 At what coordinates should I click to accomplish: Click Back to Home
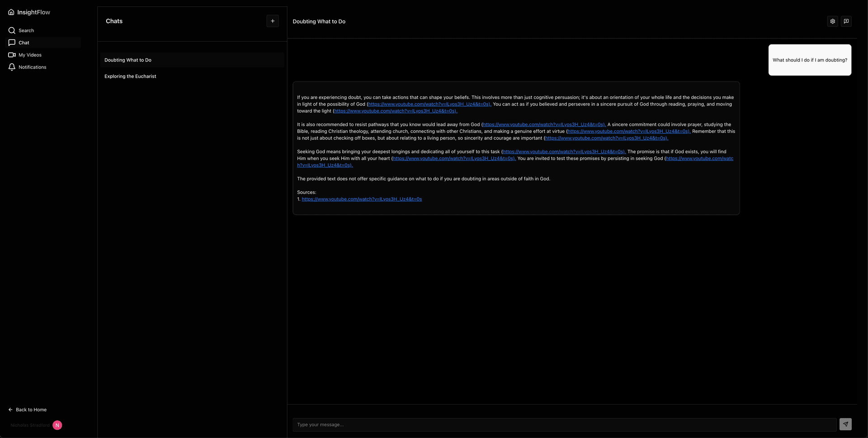coord(31,409)
